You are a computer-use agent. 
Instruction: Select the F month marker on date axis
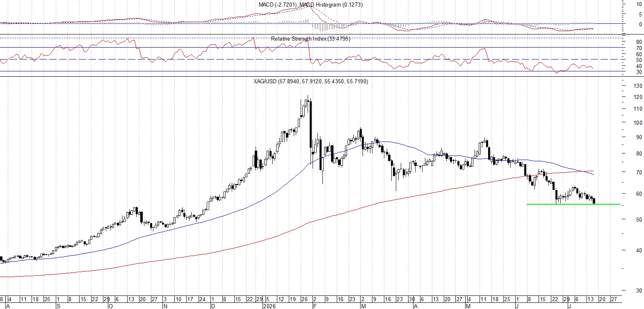point(314,306)
